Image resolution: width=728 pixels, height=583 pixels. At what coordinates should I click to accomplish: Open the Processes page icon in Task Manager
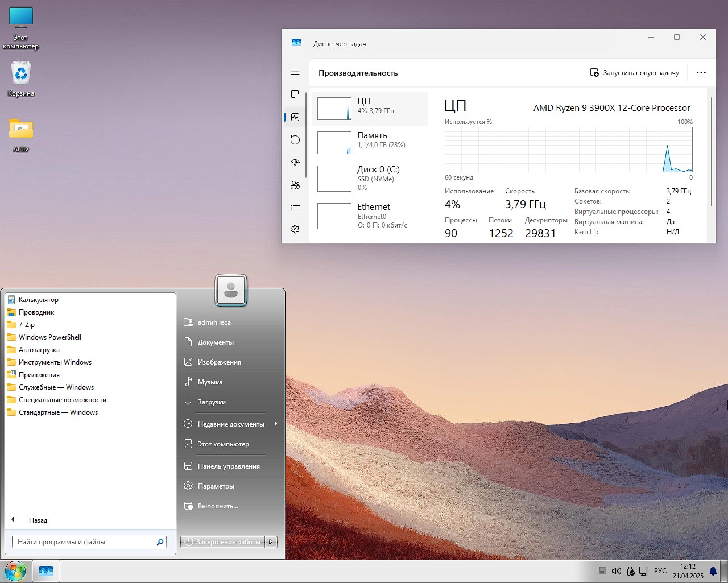pos(295,94)
